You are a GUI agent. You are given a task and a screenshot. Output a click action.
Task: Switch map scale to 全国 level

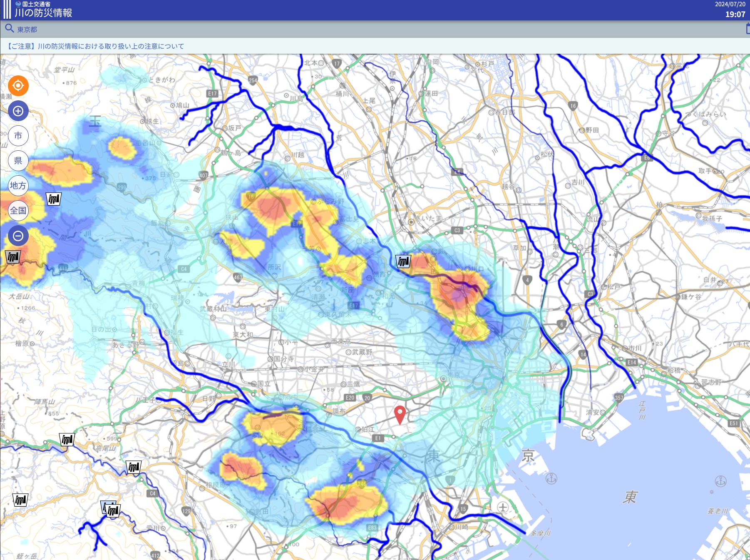click(18, 211)
